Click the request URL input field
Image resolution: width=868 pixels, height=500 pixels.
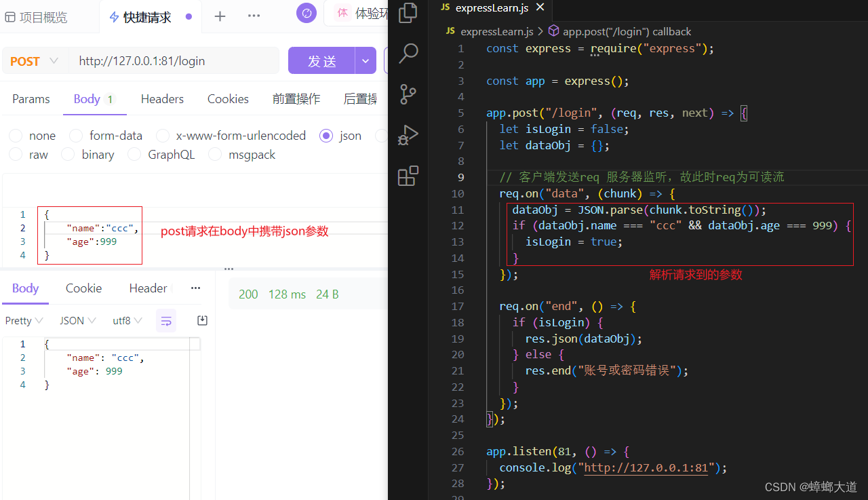pos(173,61)
